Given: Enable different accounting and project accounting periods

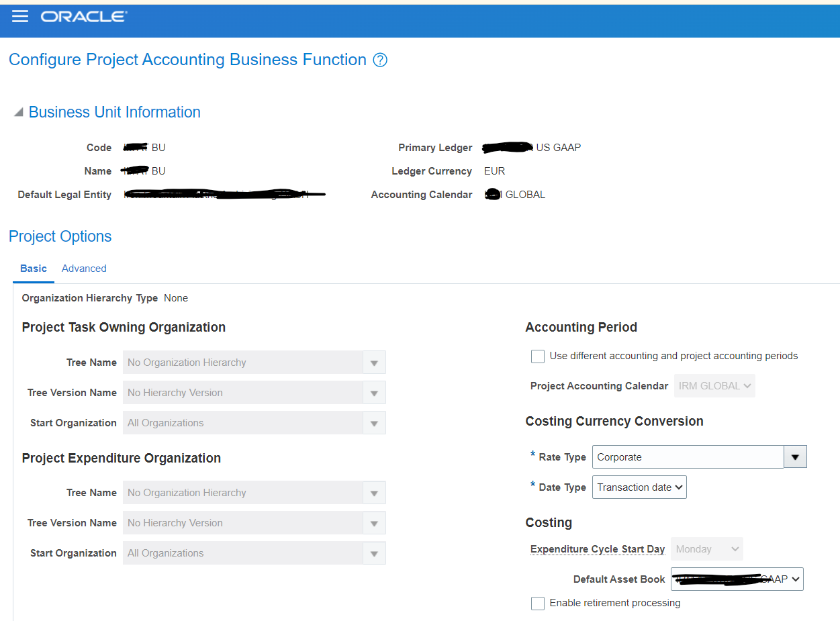Looking at the screenshot, I should (537, 356).
